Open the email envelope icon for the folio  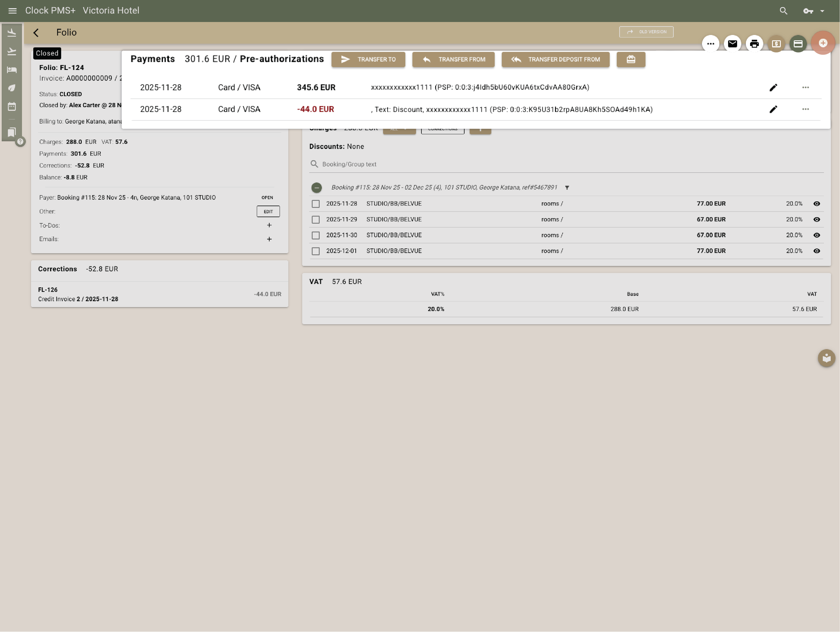click(733, 44)
